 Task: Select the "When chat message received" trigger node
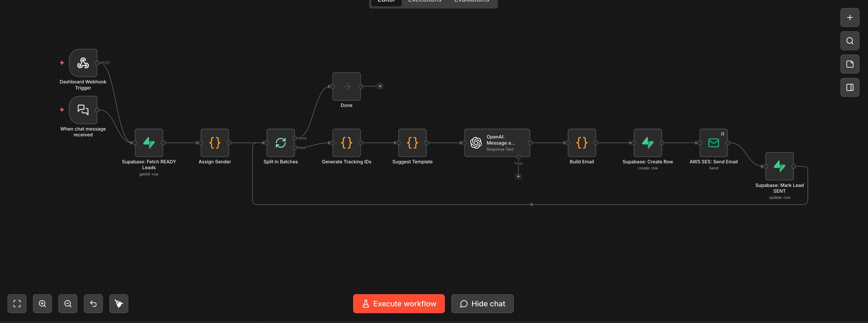point(83,110)
